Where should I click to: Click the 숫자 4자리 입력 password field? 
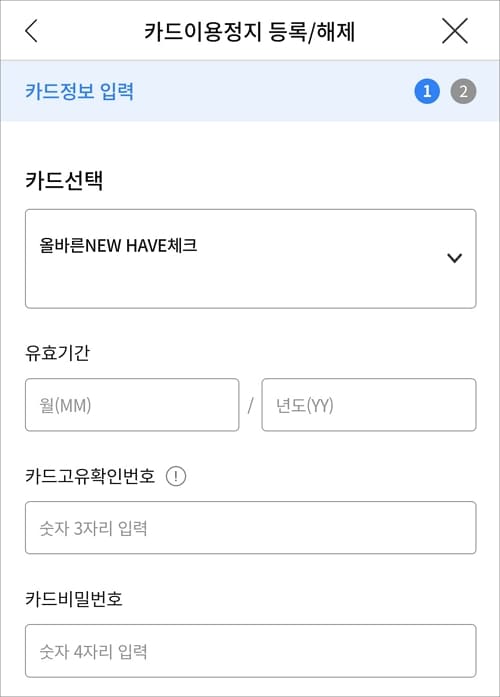coord(251,651)
